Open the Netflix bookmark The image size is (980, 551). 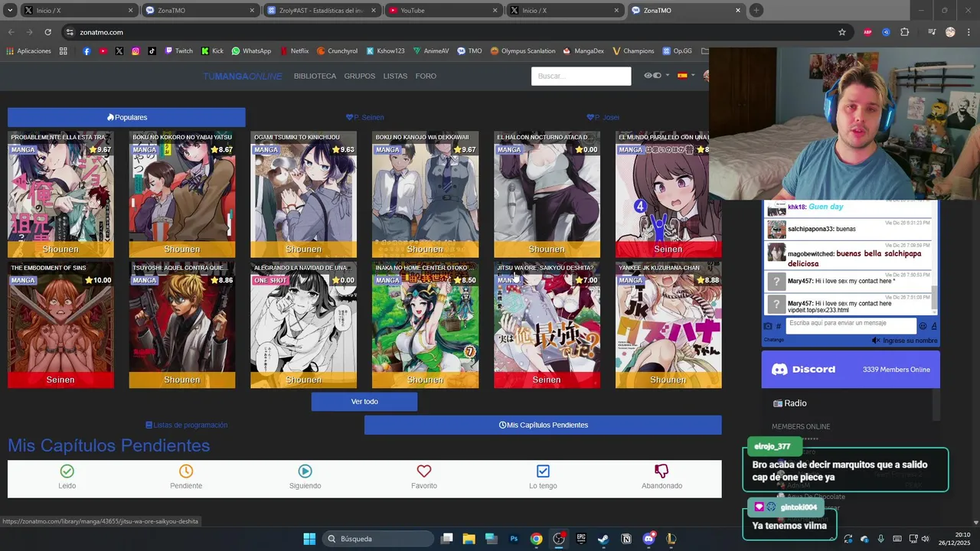point(294,51)
